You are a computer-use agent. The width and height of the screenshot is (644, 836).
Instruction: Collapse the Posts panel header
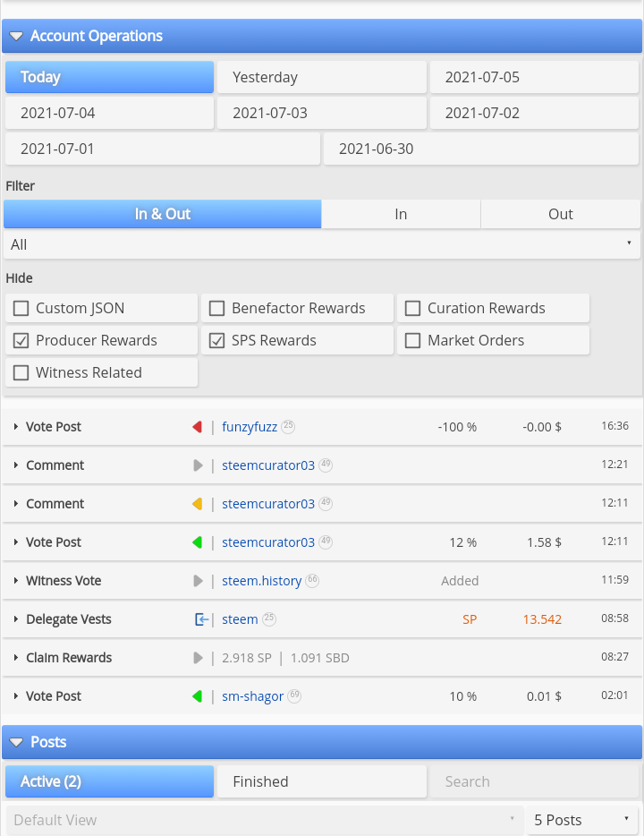(322, 742)
